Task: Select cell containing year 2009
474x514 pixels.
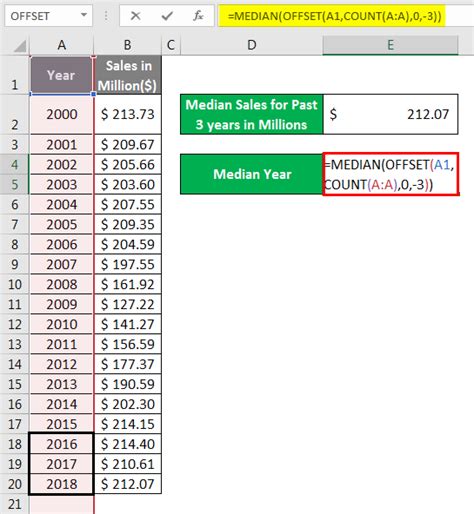Action: pos(62,304)
